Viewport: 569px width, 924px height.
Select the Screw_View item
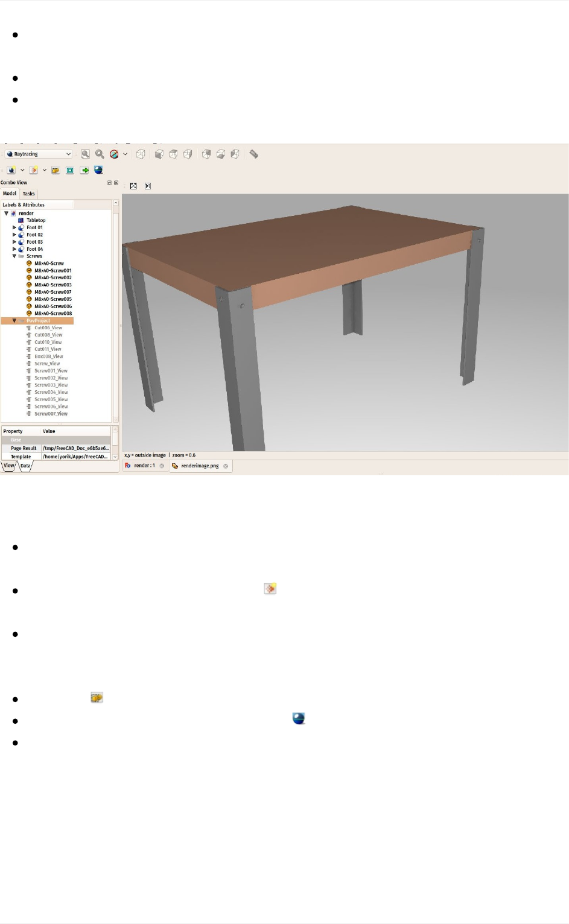[47, 364]
